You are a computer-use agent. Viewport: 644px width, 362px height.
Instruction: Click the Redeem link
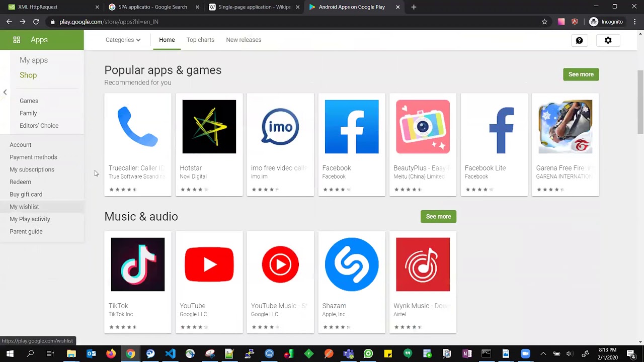point(20,182)
